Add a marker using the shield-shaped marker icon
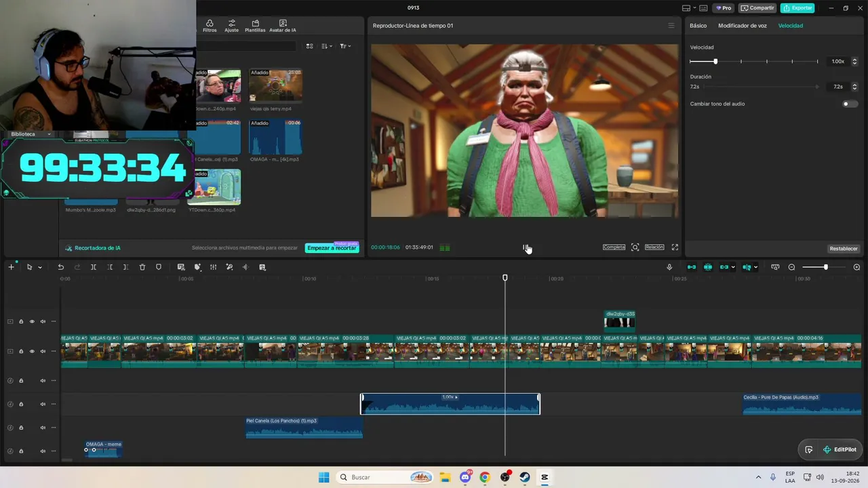The image size is (868, 488). 159,267
